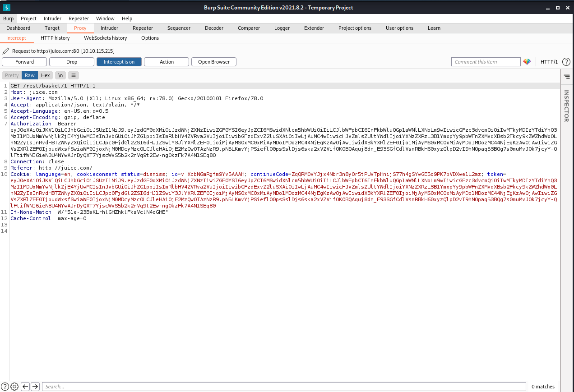574x392 pixels.
Task: Open the message editor hamburger menu
Action: coord(74,75)
